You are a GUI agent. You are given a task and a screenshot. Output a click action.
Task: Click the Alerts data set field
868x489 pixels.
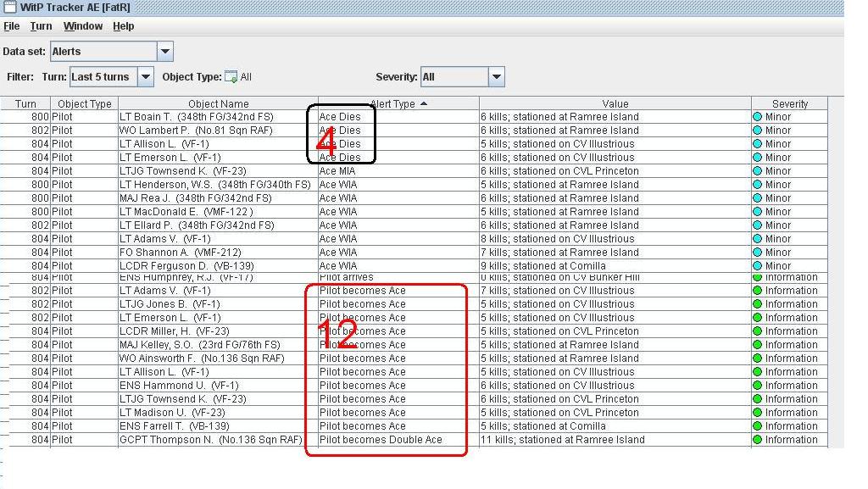(103, 52)
